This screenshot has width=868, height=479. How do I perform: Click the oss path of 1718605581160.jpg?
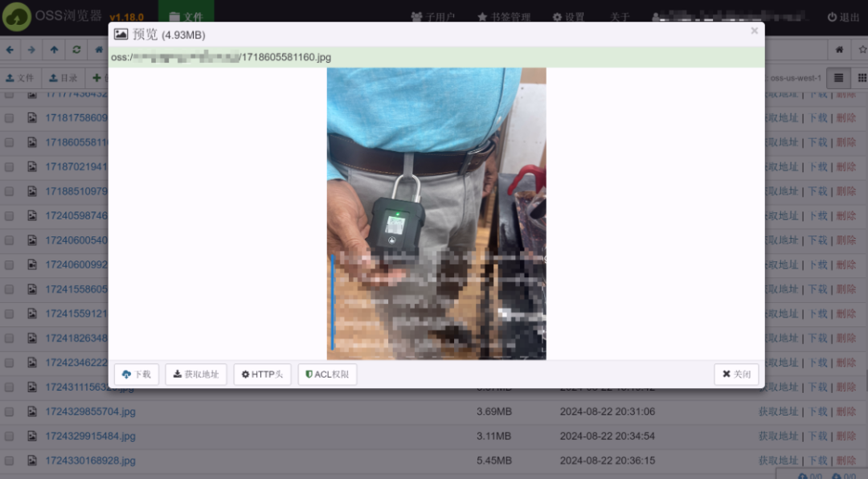[221, 57]
